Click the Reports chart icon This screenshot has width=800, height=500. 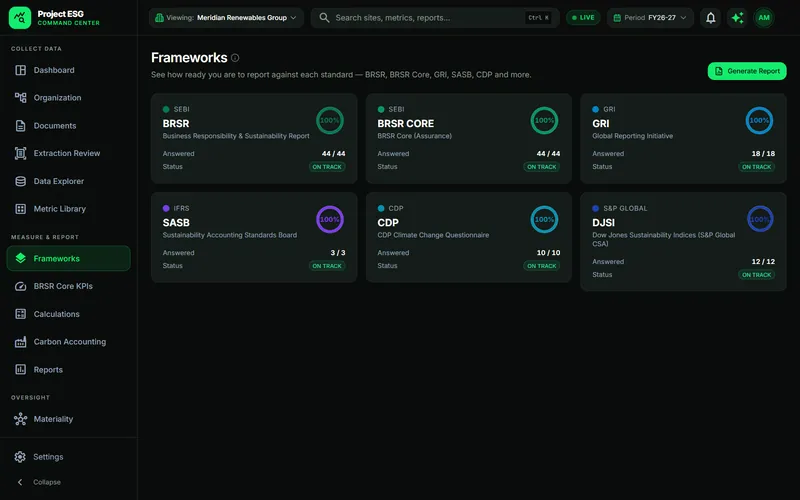(x=20, y=369)
